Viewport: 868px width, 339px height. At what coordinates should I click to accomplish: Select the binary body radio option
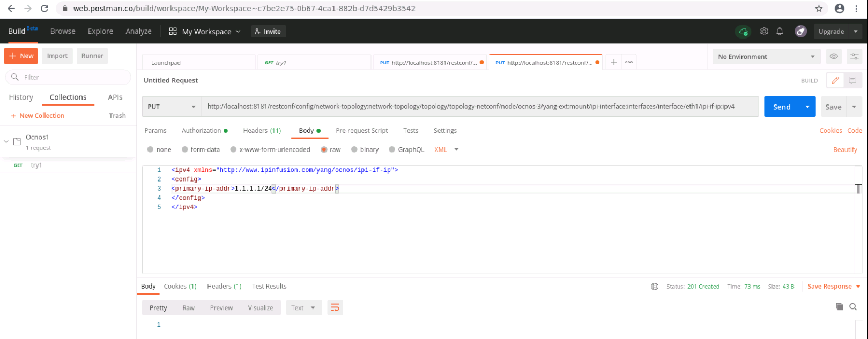point(354,150)
